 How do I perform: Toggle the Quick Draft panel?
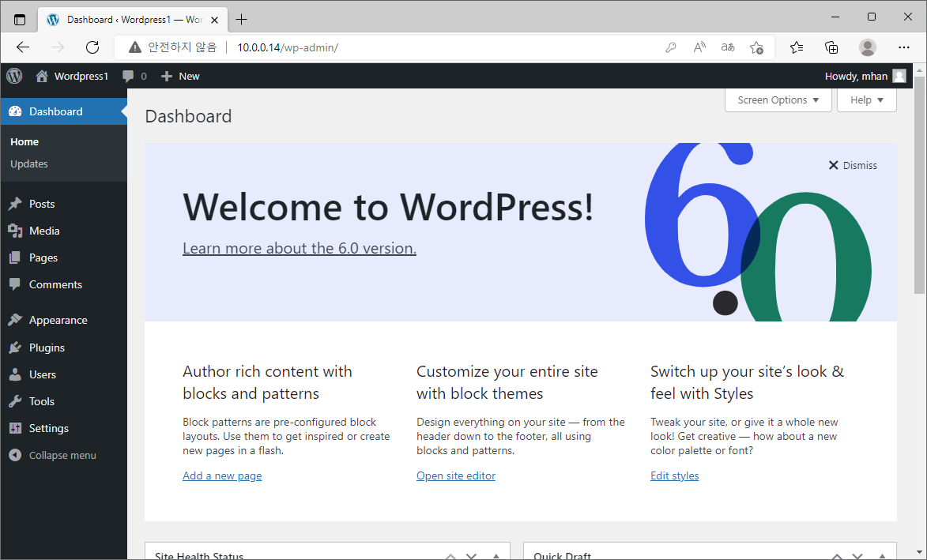(x=882, y=556)
